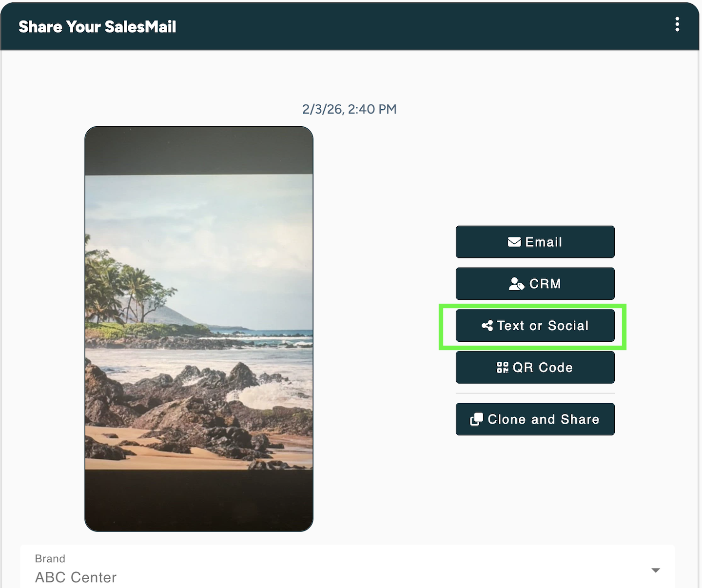Click the 2/3/26, 2:40 PM timestamp
This screenshot has height=588, width=702.
click(349, 109)
